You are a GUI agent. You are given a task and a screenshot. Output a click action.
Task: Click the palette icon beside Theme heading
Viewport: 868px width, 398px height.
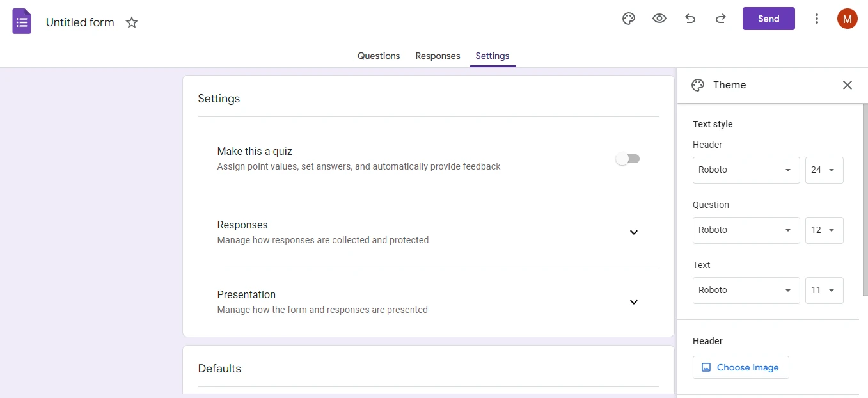coord(698,84)
